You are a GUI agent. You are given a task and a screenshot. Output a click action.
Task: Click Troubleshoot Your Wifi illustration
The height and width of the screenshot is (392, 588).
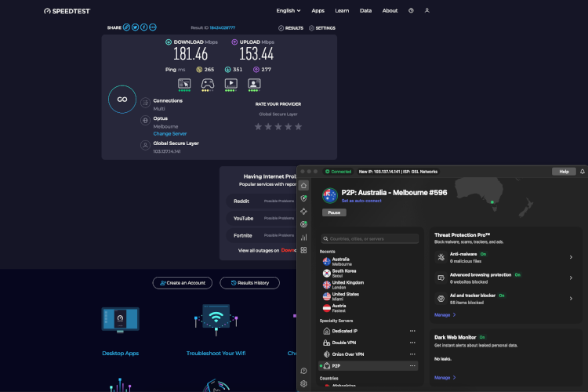pyautogui.click(x=216, y=320)
